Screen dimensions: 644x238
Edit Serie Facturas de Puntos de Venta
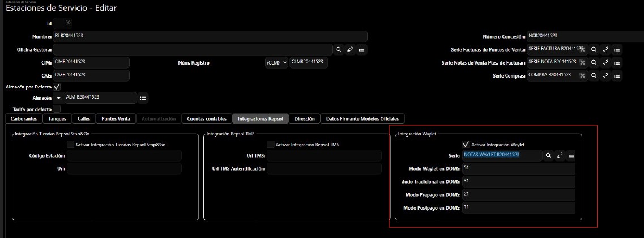click(x=605, y=49)
